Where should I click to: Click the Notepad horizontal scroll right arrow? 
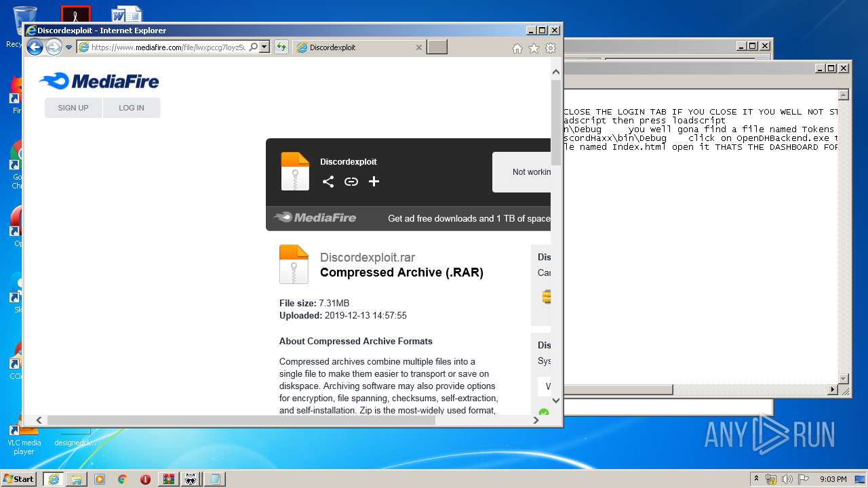[833, 390]
